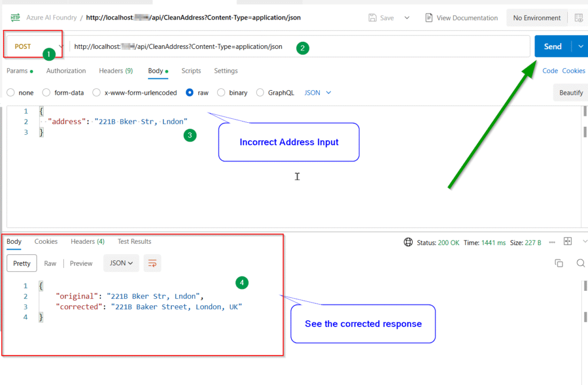Click the network globe icon near Status
The height and width of the screenshot is (385, 588).
tap(408, 242)
